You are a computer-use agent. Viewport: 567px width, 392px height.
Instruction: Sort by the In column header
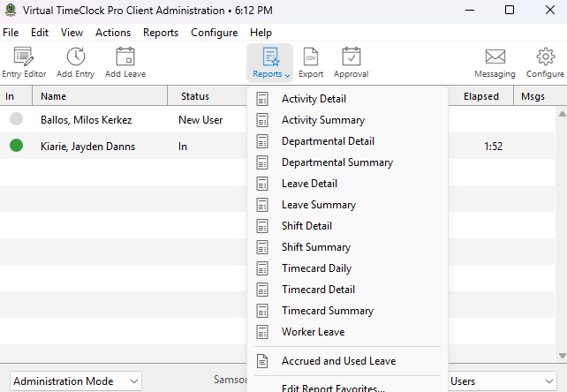pos(16,96)
